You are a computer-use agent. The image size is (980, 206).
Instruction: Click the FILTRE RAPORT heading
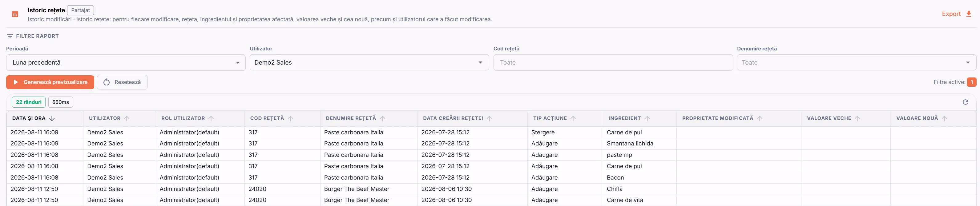[37, 36]
